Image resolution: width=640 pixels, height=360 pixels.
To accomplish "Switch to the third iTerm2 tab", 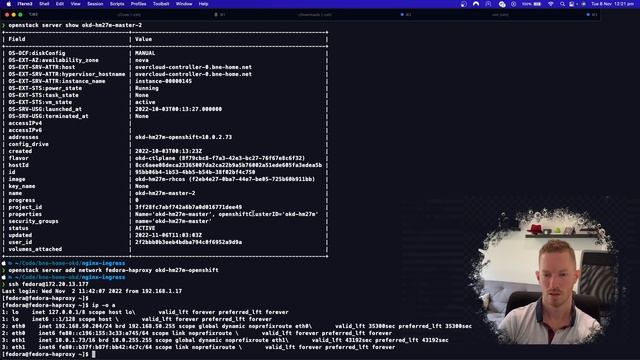I will coord(500,15).
